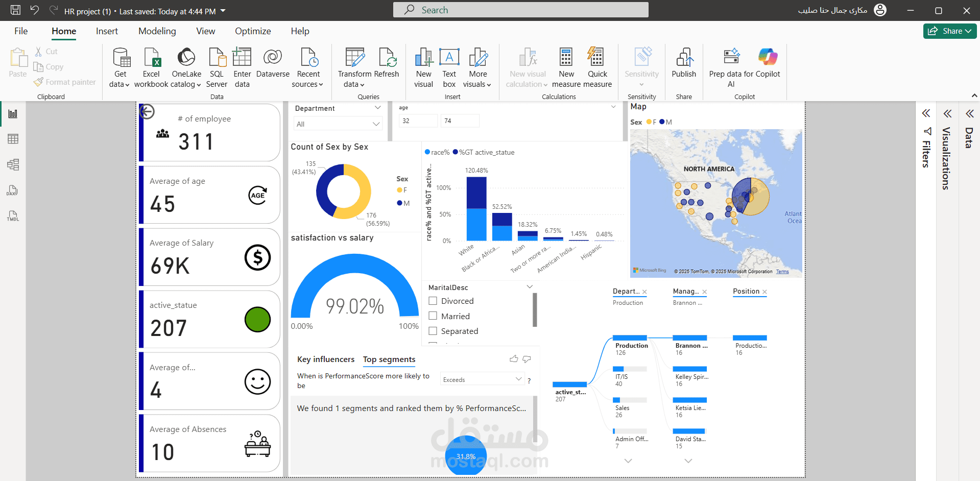Expand the Data pane
This screenshot has height=481, width=980.
pos(969,113)
